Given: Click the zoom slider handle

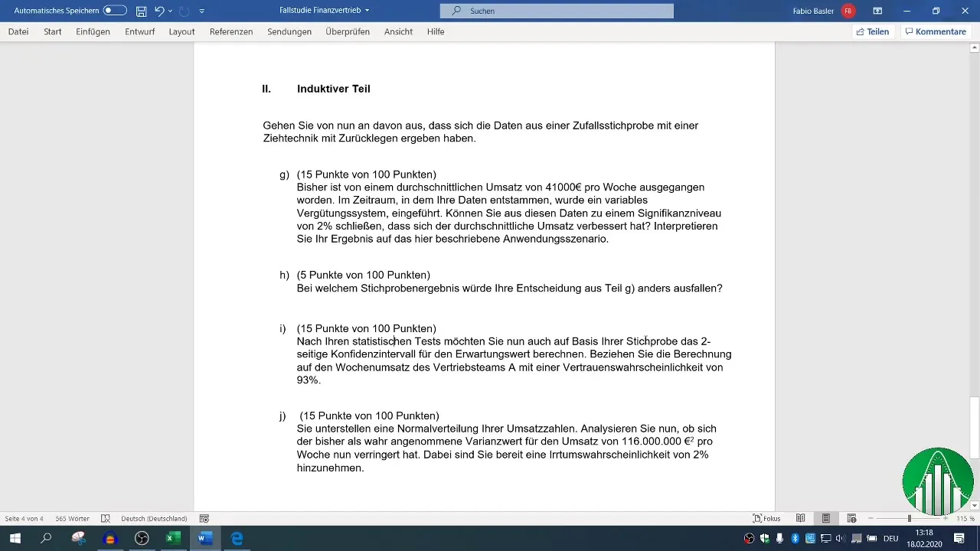Looking at the screenshot, I should (910, 518).
